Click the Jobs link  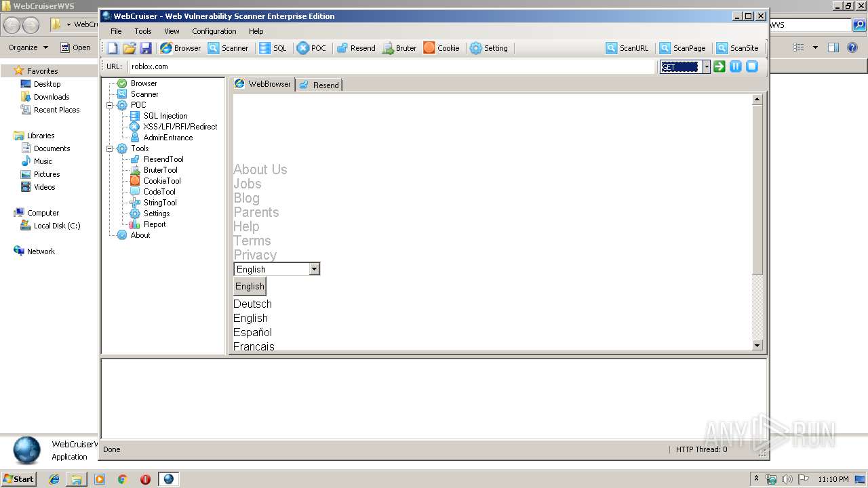[x=248, y=184]
